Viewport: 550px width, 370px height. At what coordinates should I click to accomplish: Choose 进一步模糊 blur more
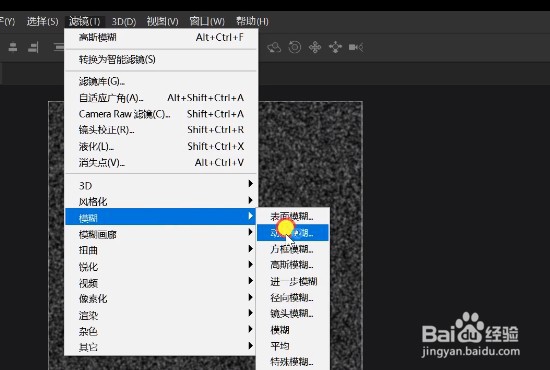pyautogui.click(x=293, y=281)
